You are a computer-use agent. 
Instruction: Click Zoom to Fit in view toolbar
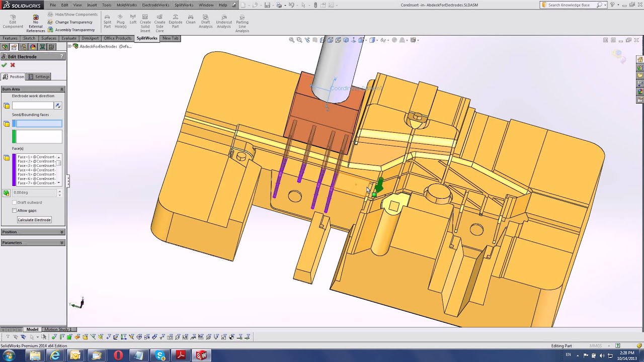click(292, 40)
